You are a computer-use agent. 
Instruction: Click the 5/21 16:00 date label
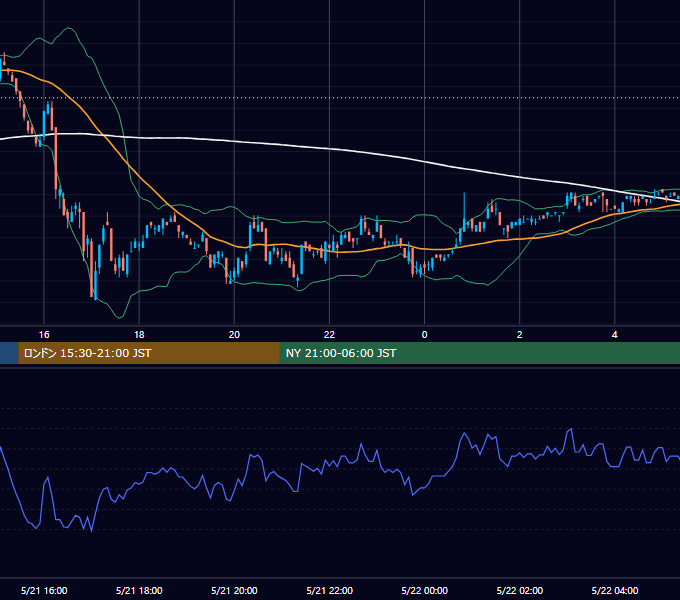tap(44, 590)
